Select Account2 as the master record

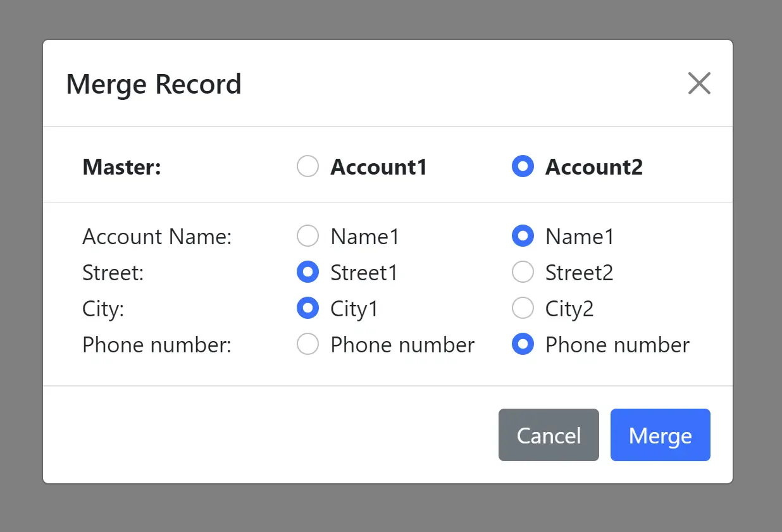[x=523, y=166]
